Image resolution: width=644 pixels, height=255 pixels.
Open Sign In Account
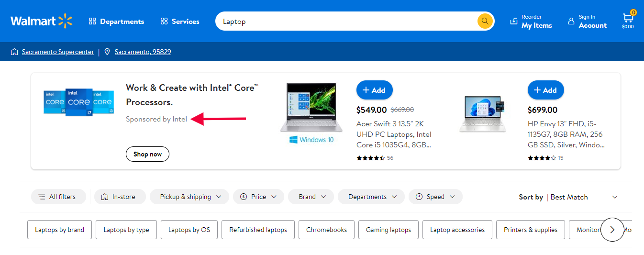tap(587, 22)
